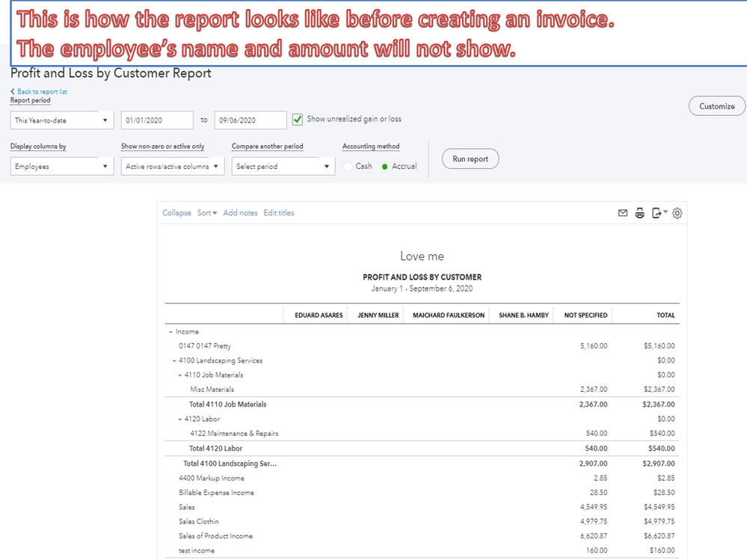Click the $160.00 test income total
The height and width of the screenshot is (560, 747).
(663, 550)
